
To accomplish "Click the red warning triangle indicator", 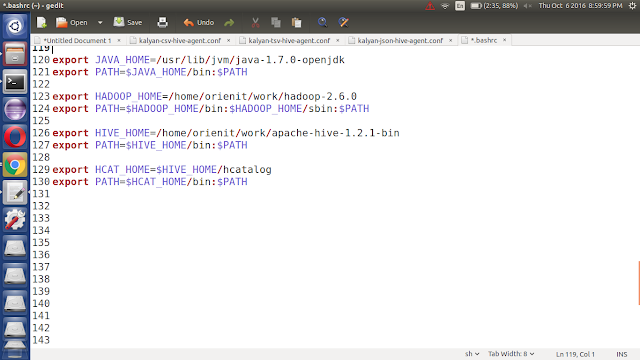I will (430, 6).
